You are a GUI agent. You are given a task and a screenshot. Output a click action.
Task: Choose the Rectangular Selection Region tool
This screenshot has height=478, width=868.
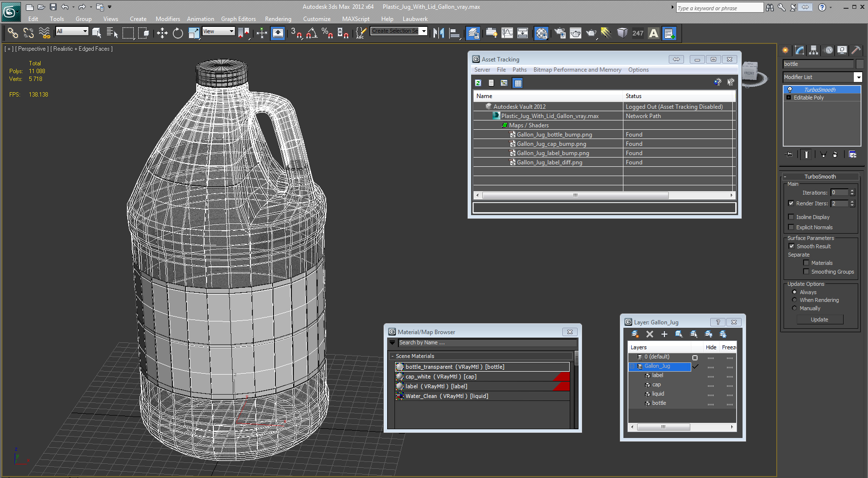click(x=128, y=33)
